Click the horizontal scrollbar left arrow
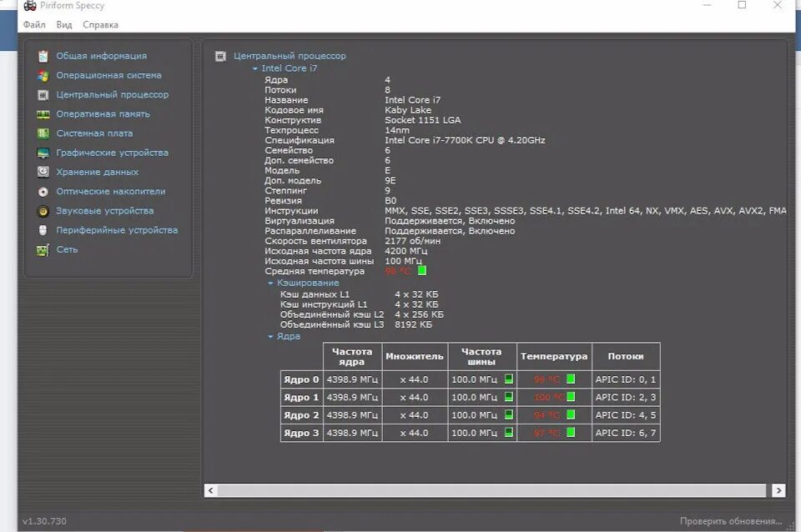The image size is (801, 532). tap(210, 490)
